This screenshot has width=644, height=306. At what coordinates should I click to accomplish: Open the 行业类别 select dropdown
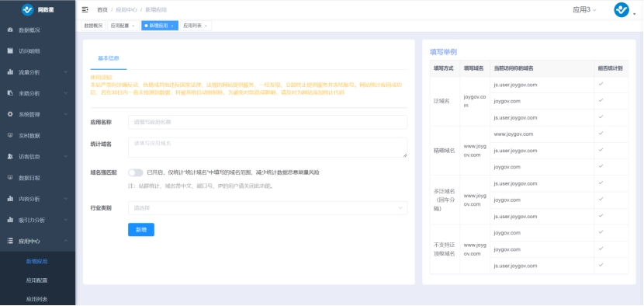(x=268, y=208)
